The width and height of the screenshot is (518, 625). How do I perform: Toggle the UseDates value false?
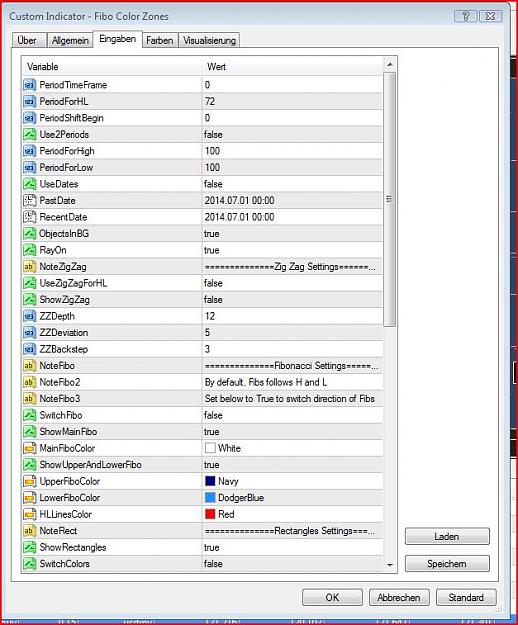(x=213, y=184)
